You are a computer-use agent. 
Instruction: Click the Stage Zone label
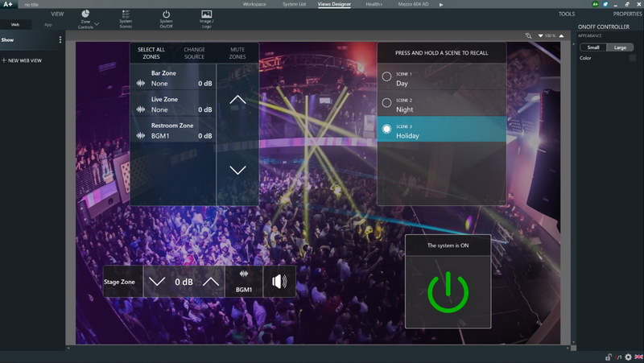point(119,282)
